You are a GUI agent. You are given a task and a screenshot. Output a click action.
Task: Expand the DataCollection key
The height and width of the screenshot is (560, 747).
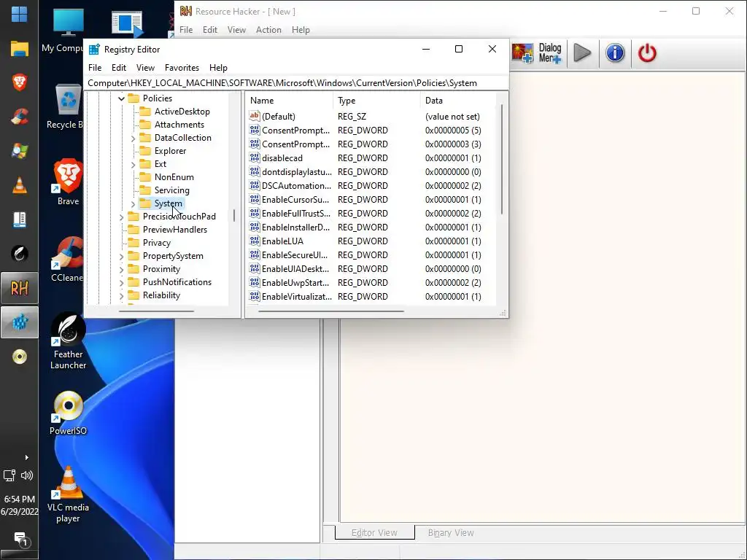133,138
